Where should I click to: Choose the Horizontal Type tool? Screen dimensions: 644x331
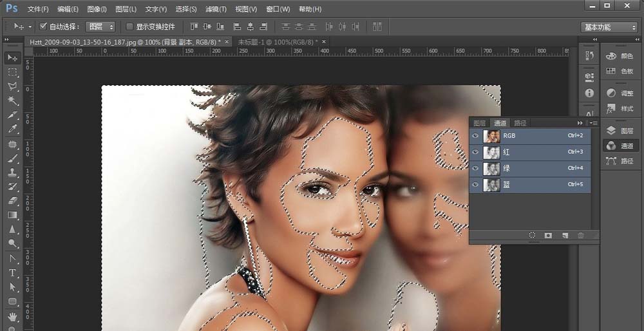tap(12, 272)
